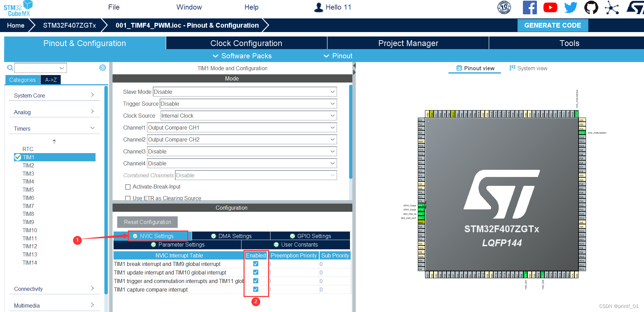Click the Mode panel vertical scrollbar

[351, 132]
